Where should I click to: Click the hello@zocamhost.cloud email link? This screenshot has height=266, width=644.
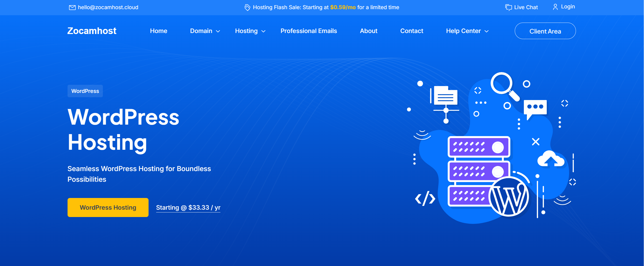108,7
